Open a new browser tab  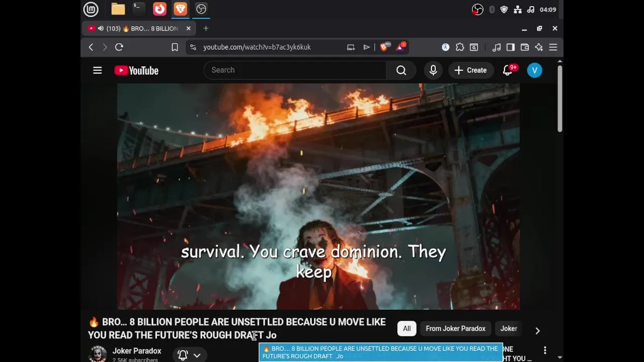(x=206, y=29)
